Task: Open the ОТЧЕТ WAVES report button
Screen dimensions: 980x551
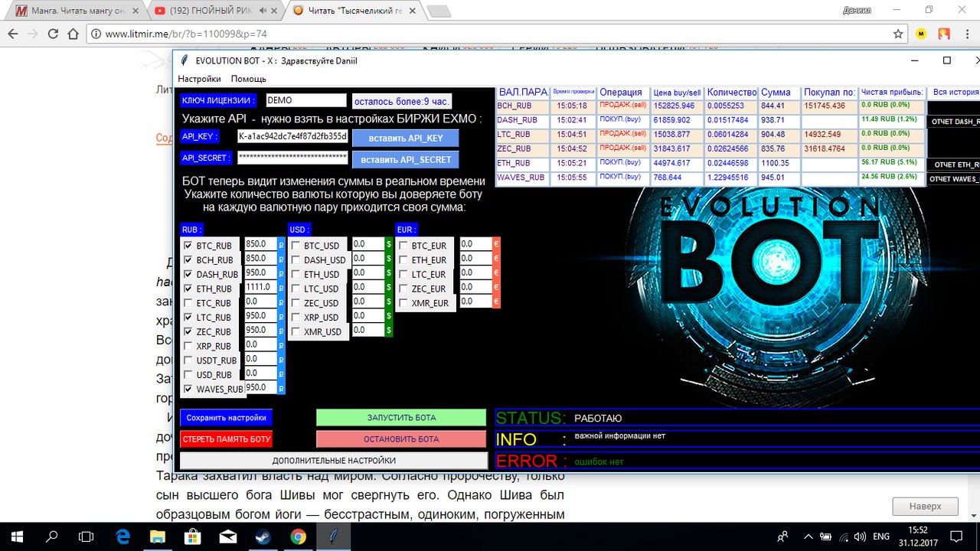Action: [954, 179]
